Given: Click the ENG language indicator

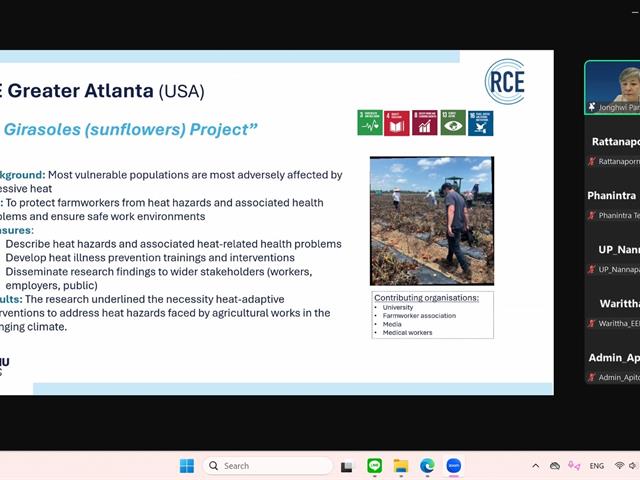Looking at the screenshot, I should tap(596, 466).
